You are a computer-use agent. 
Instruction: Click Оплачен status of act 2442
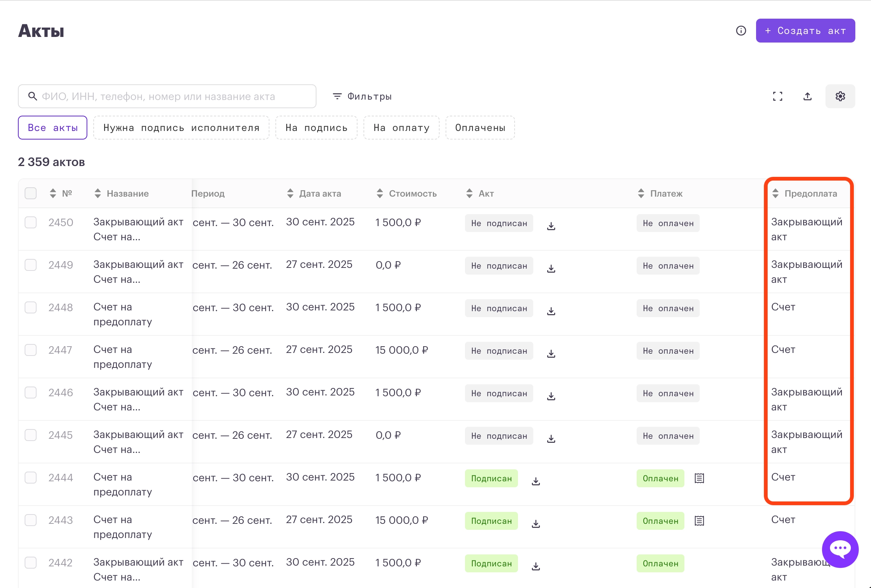click(661, 564)
